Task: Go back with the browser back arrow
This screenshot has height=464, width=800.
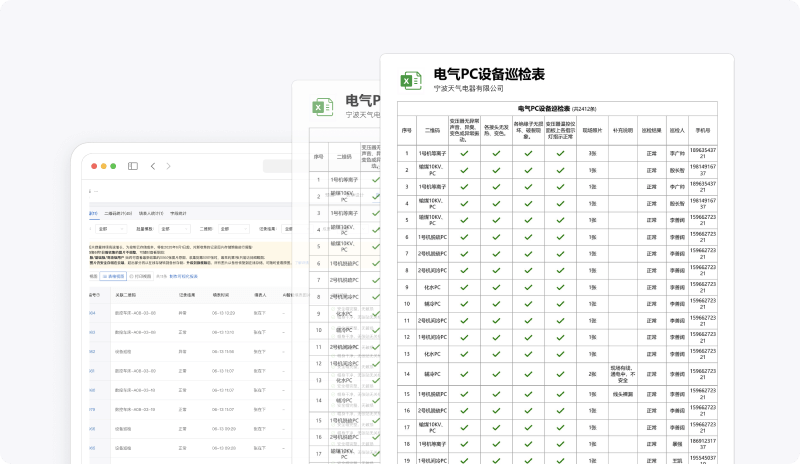Action: coord(153,166)
